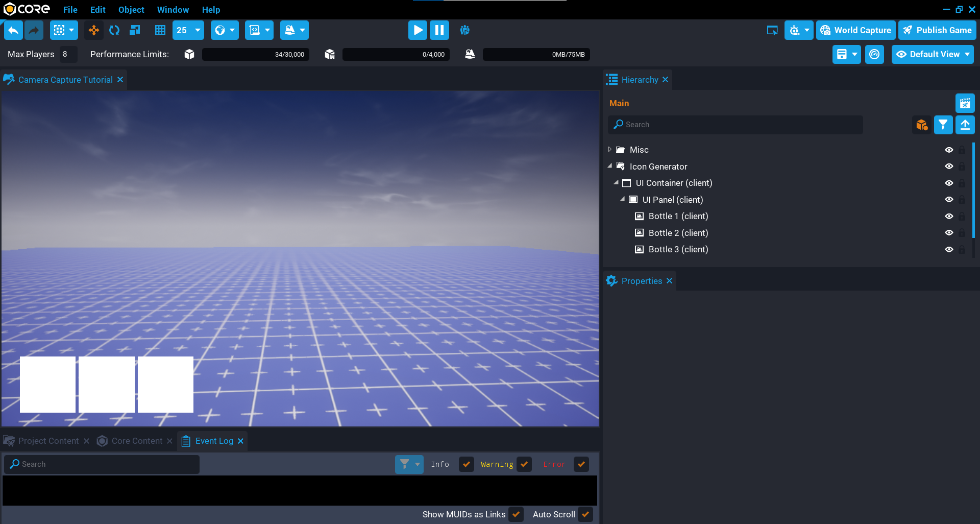Start preview with Play button

click(x=418, y=30)
